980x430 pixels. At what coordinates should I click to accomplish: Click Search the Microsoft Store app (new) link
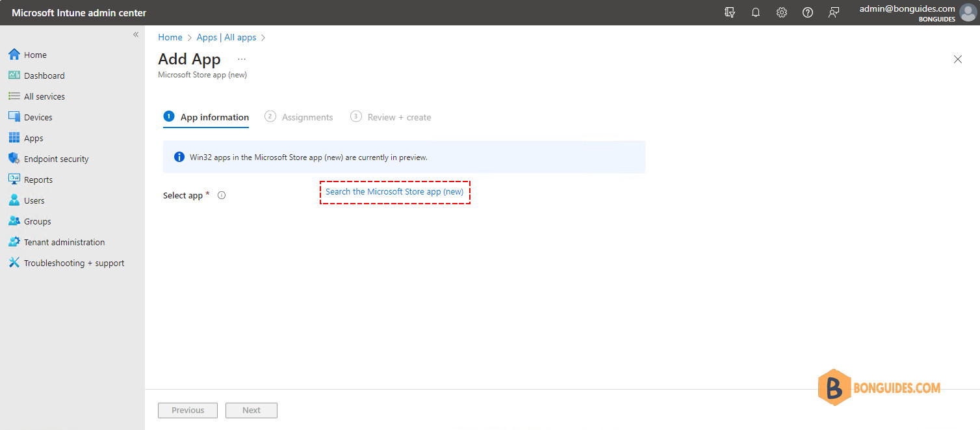tap(394, 192)
